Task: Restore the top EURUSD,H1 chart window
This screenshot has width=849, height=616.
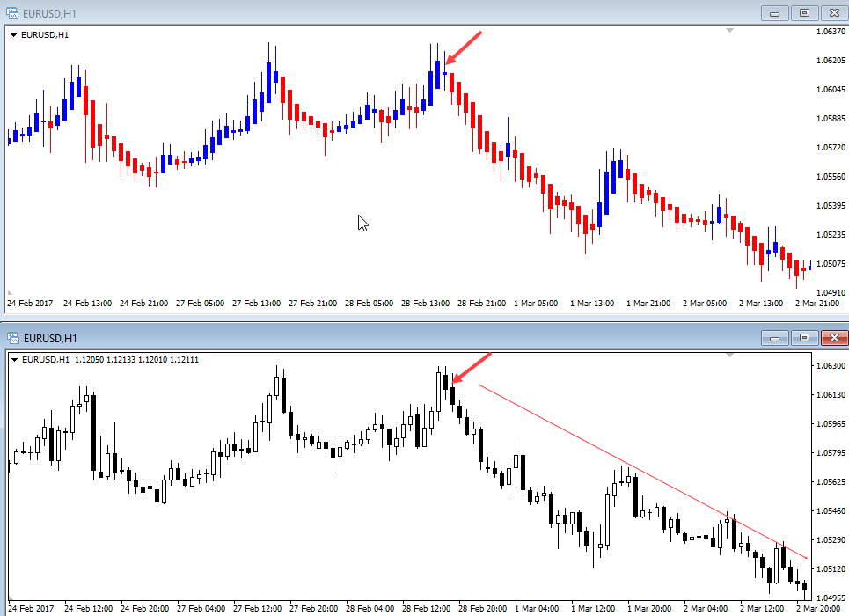Action: [804, 13]
